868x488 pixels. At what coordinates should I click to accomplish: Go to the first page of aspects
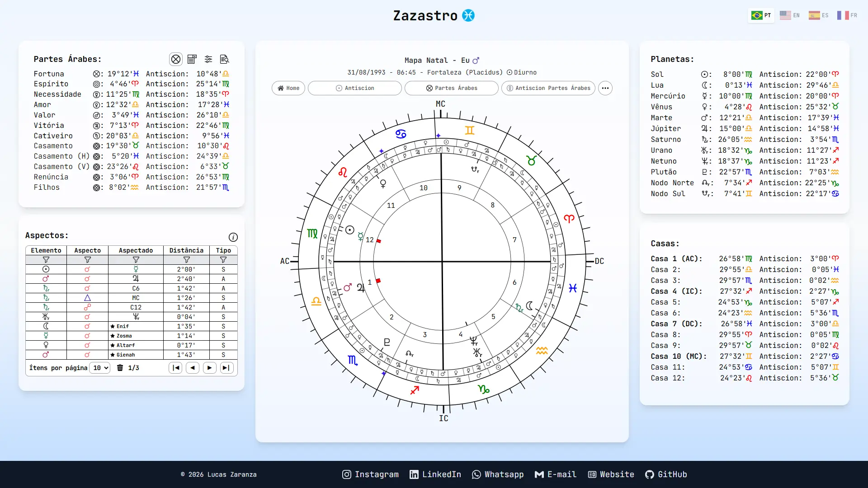click(176, 368)
